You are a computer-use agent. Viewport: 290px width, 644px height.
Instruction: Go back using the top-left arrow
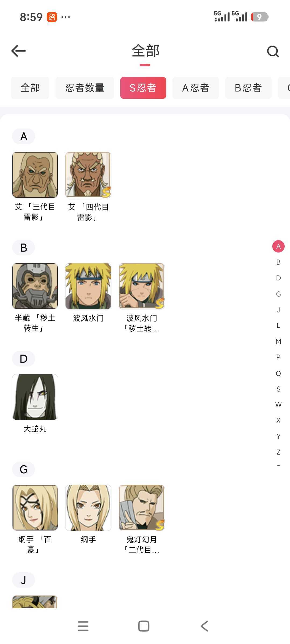(x=19, y=51)
